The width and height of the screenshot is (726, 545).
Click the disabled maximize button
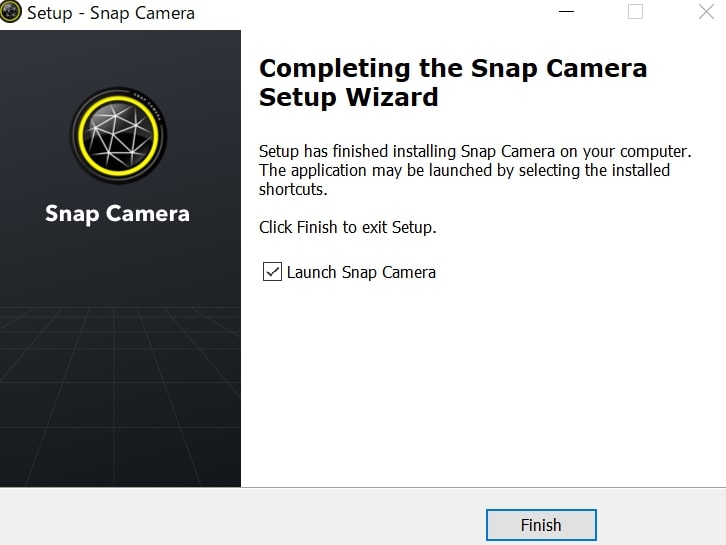pos(635,12)
